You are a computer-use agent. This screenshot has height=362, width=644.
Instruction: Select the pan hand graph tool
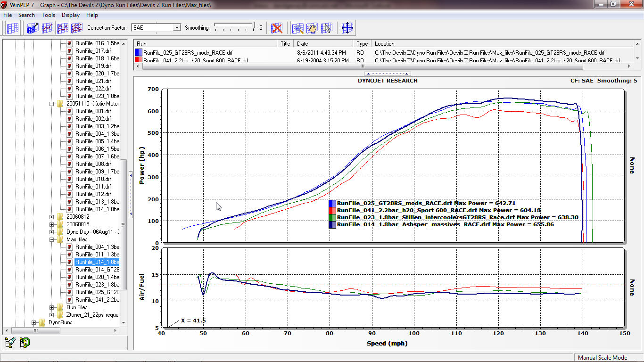coord(312,28)
